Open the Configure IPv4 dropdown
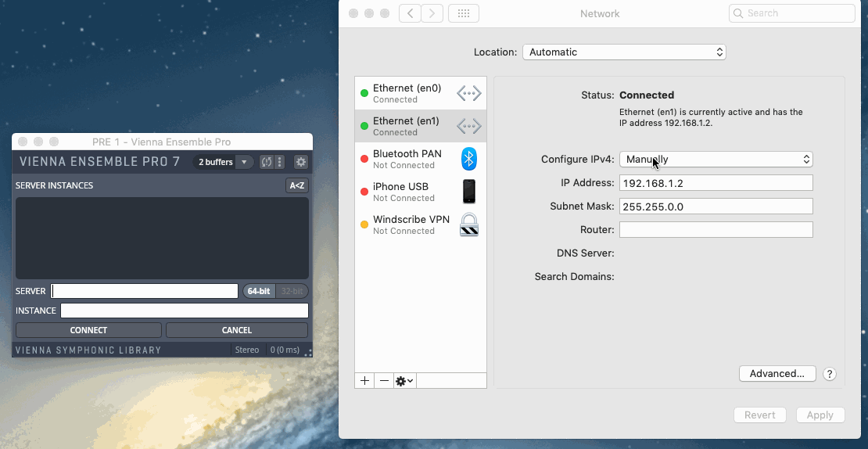868x449 pixels. coord(716,160)
